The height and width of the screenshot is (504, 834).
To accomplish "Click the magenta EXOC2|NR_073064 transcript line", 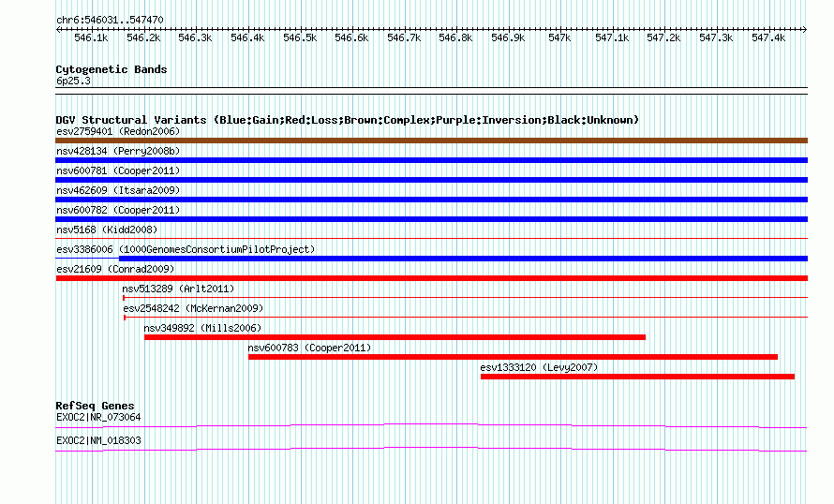I will [x=431, y=426].
